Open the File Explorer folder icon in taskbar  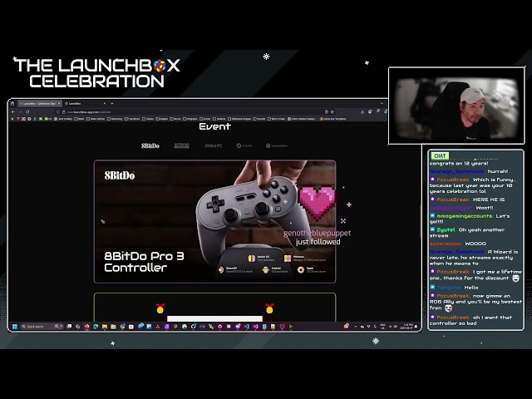pyautogui.click(x=105, y=327)
